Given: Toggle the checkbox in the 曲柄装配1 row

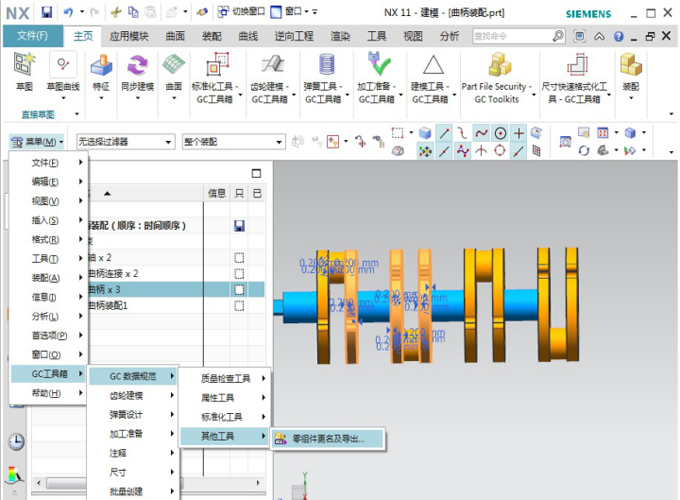Looking at the screenshot, I should [239, 305].
